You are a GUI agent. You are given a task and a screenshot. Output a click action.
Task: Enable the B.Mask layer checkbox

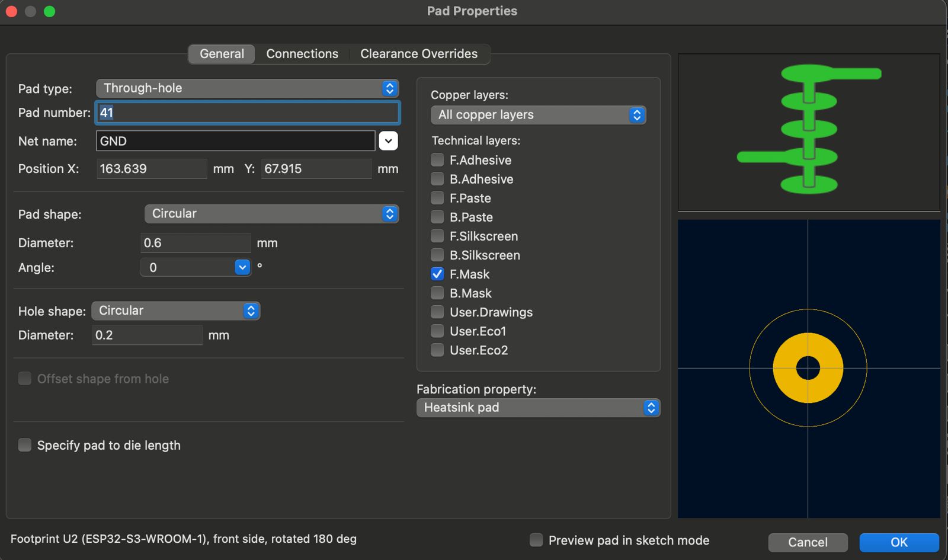(x=437, y=293)
